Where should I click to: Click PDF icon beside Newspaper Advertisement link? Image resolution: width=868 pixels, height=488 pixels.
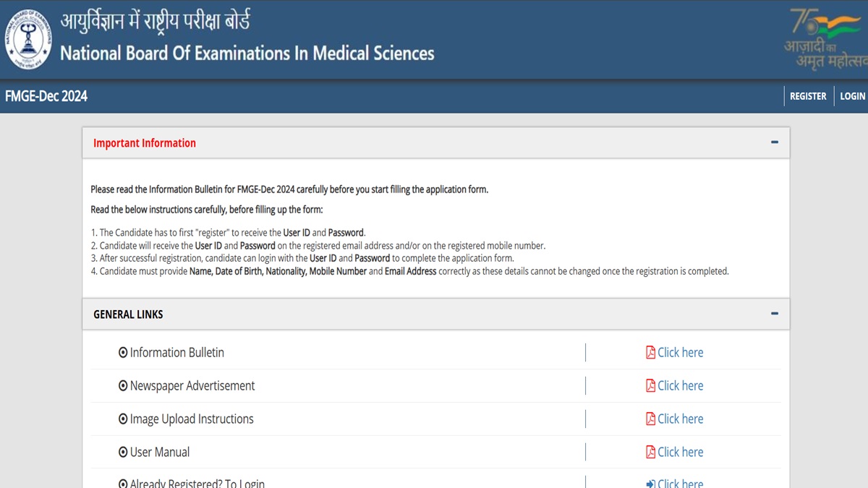click(x=650, y=386)
